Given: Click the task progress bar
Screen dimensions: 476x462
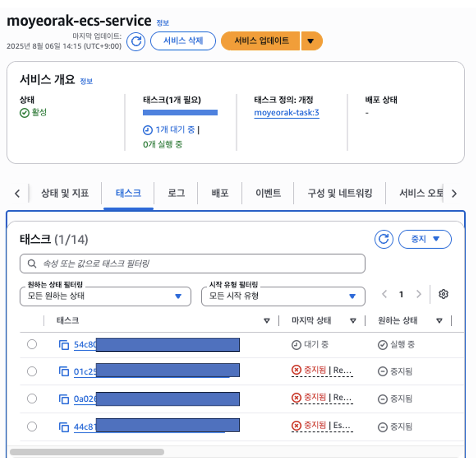Looking at the screenshot, I should pyautogui.click(x=180, y=113).
